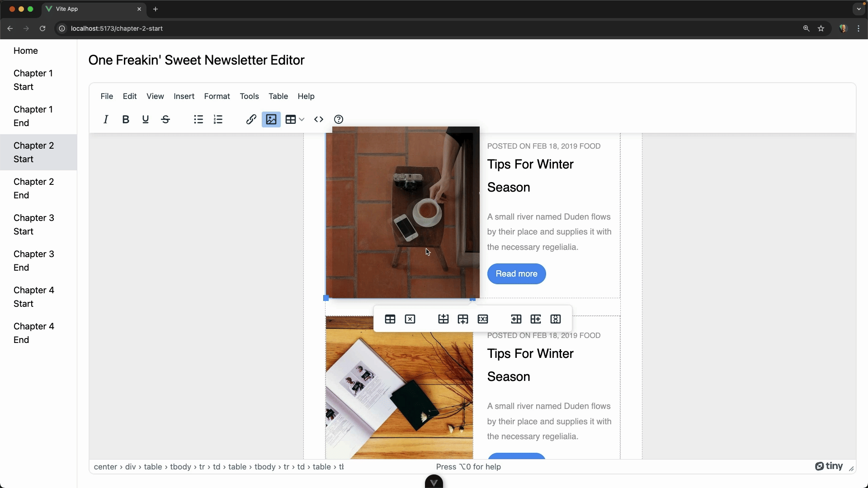Open the Chrome three-dot menu
This screenshot has width=868, height=488.
pos(859,28)
